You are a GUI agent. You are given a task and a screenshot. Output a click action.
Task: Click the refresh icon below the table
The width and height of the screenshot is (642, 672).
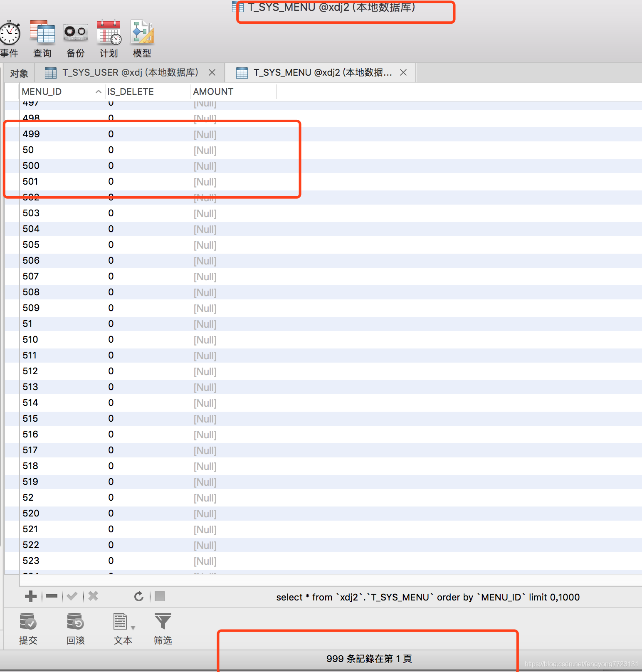139,596
